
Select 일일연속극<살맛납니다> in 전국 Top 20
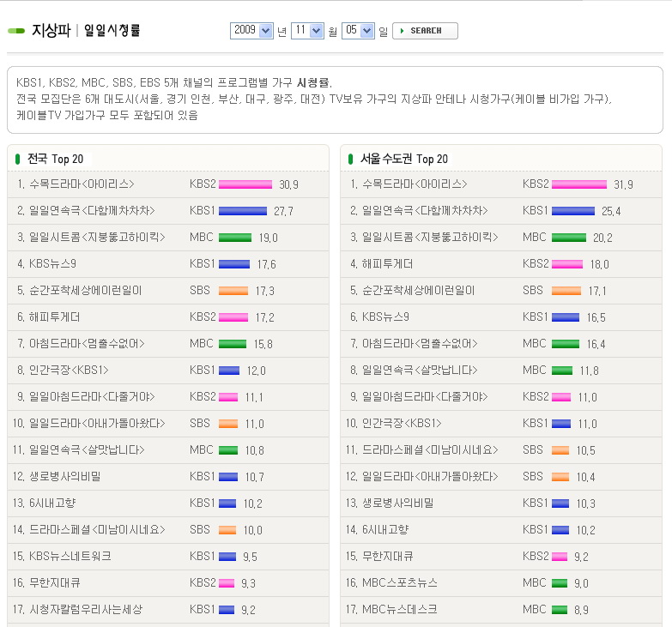pyautogui.click(x=87, y=449)
